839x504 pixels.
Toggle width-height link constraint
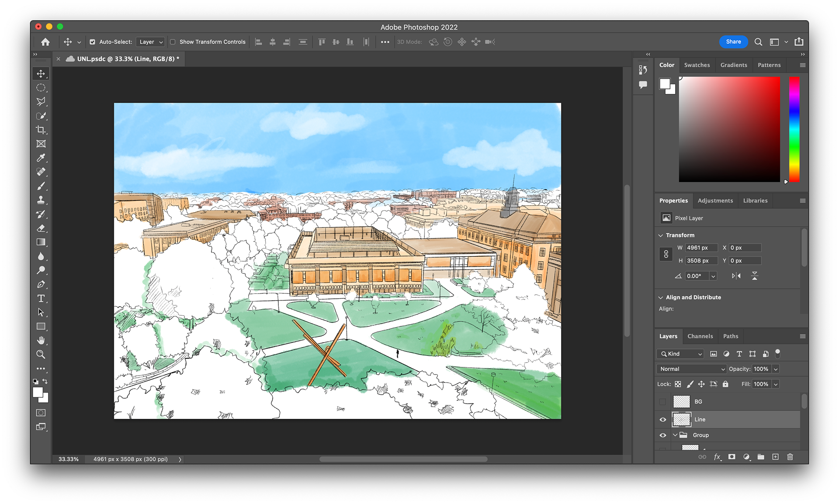(666, 254)
